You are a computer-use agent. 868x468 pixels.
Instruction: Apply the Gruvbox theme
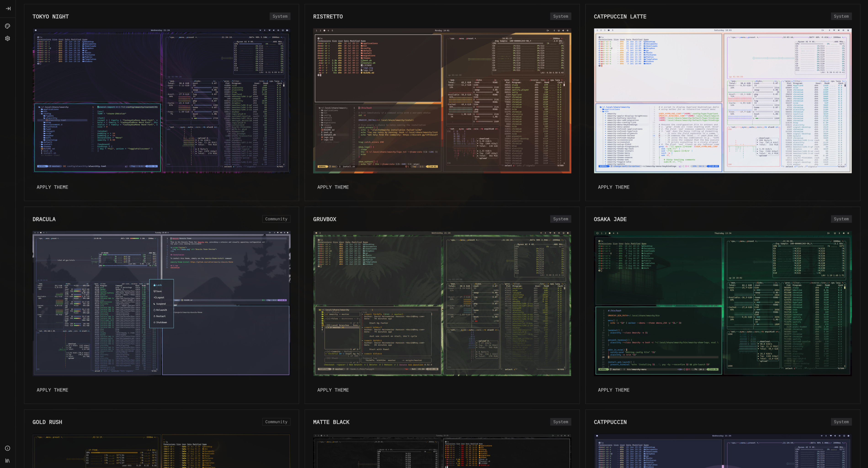coord(333,390)
